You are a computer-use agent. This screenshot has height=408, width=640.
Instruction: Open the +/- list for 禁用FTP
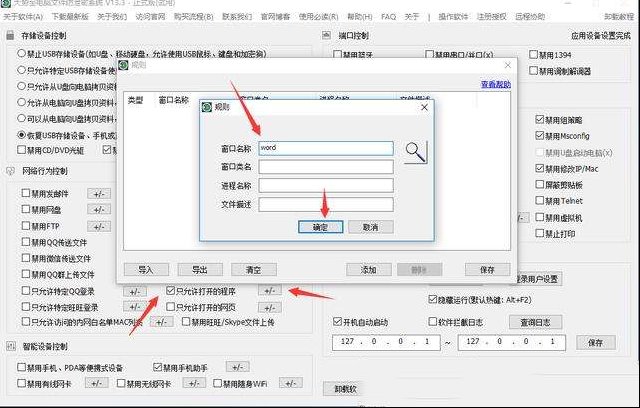tap(99, 227)
